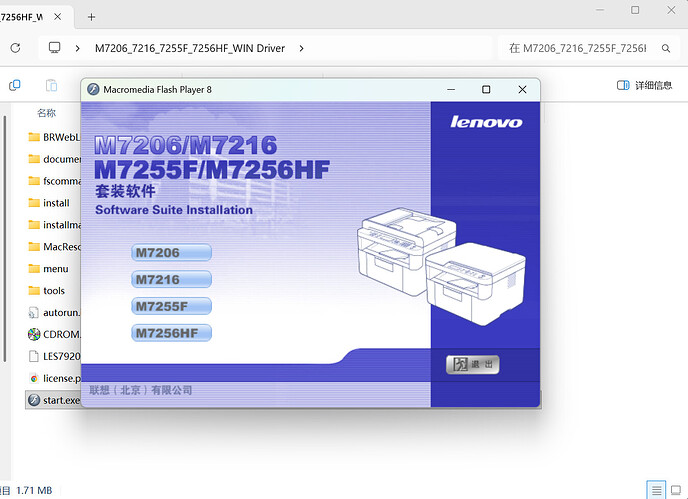688x499 pixels.
Task: Select the license.p file icon
Action: point(34,378)
